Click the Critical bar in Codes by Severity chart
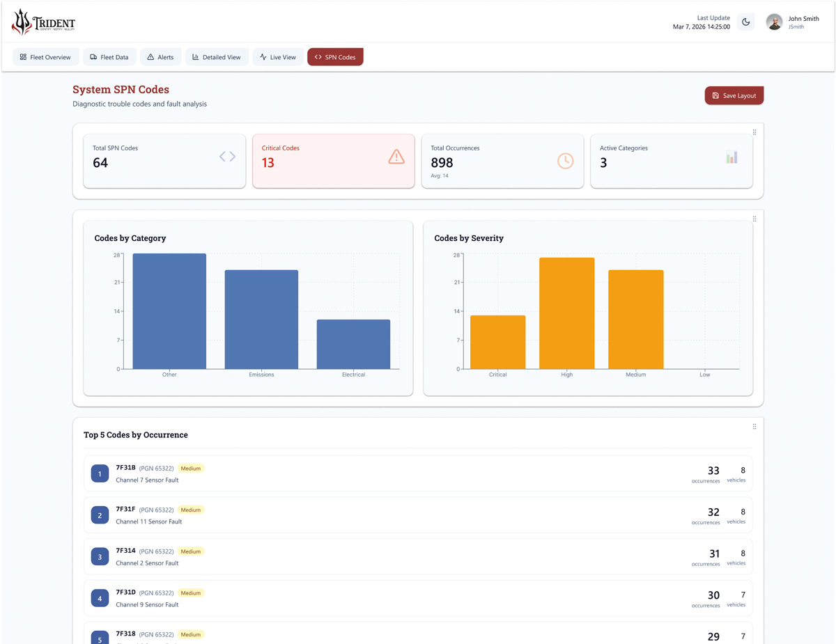This screenshot has height=644, width=836. tap(497, 341)
